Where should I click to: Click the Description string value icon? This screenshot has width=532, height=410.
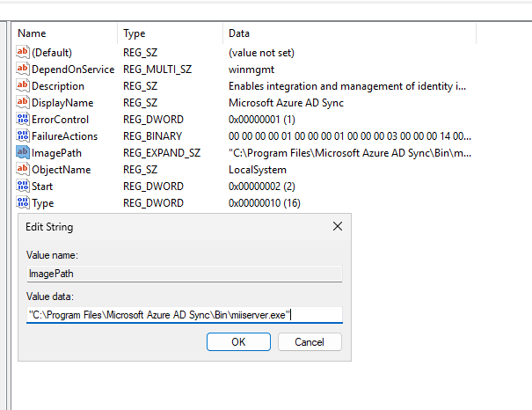23,85
